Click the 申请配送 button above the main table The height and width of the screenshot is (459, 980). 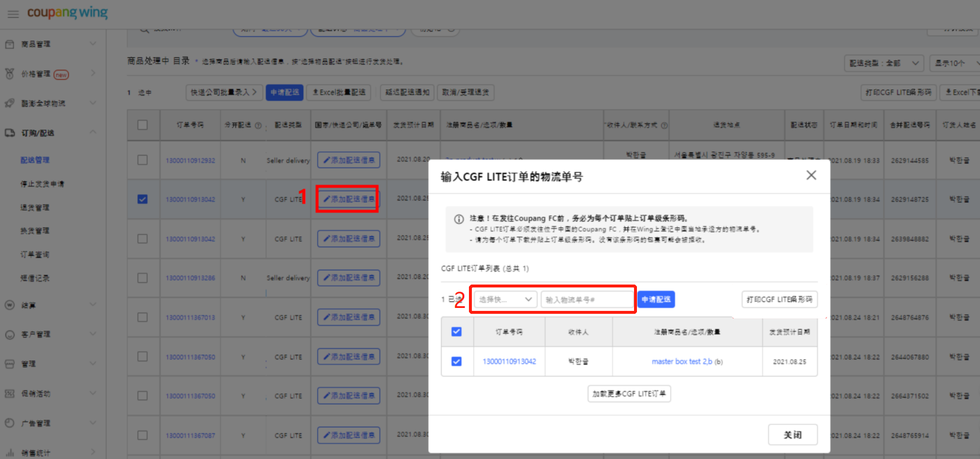pos(285,93)
